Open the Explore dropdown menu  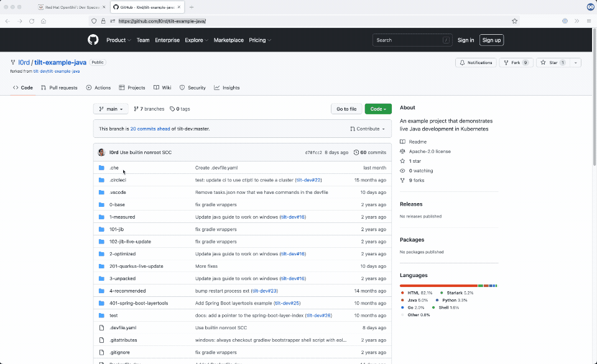click(x=197, y=40)
